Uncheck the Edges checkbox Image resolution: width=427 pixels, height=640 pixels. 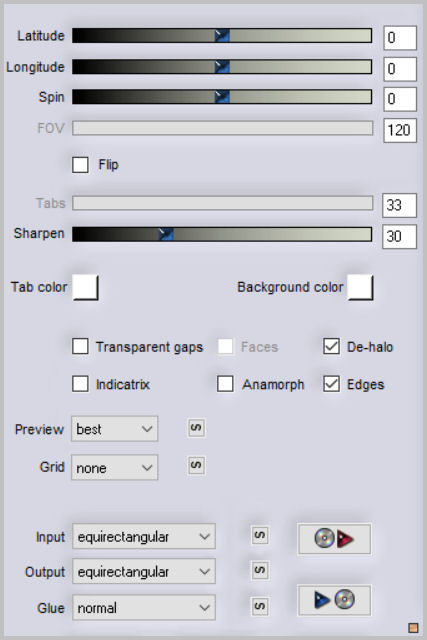(x=331, y=384)
